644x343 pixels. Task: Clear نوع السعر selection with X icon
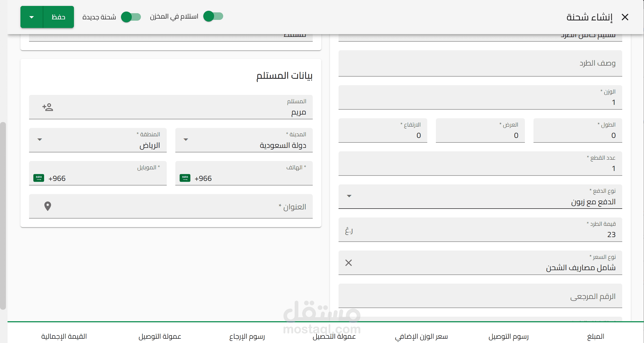pyautogui.click(x=348, y=263)
